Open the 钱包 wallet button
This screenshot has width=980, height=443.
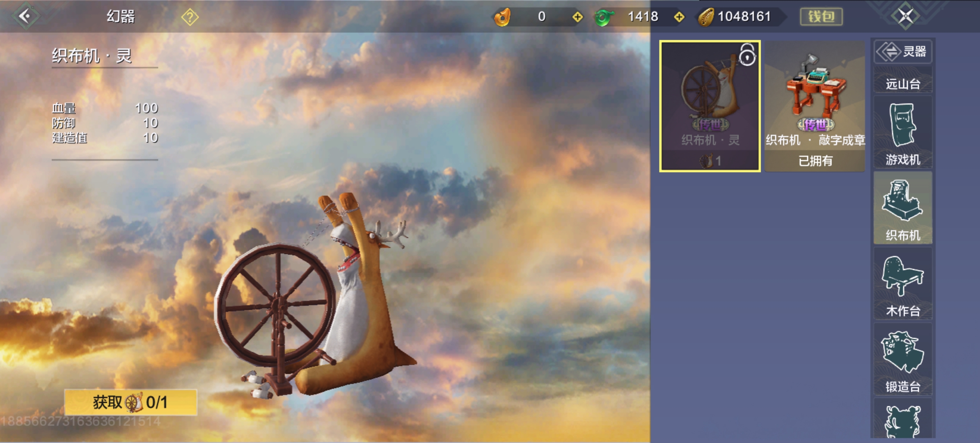(x=821, y=17)
